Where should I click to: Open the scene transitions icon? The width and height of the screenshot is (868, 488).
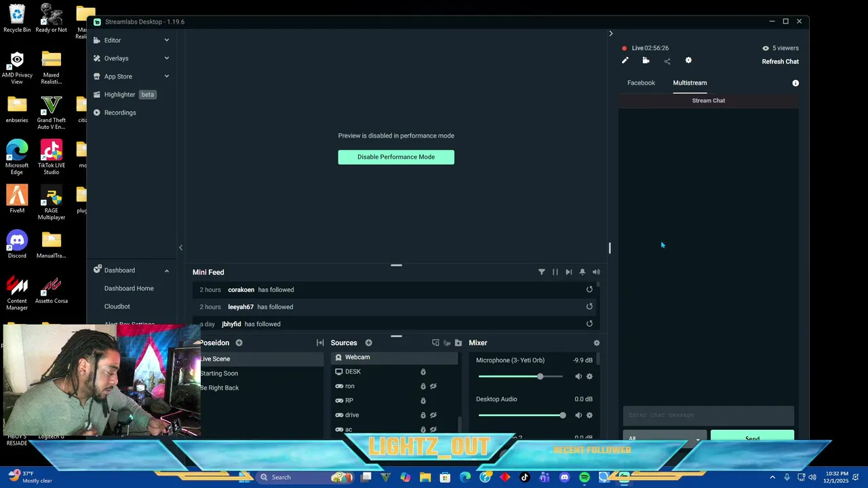[x=320, y=343]
